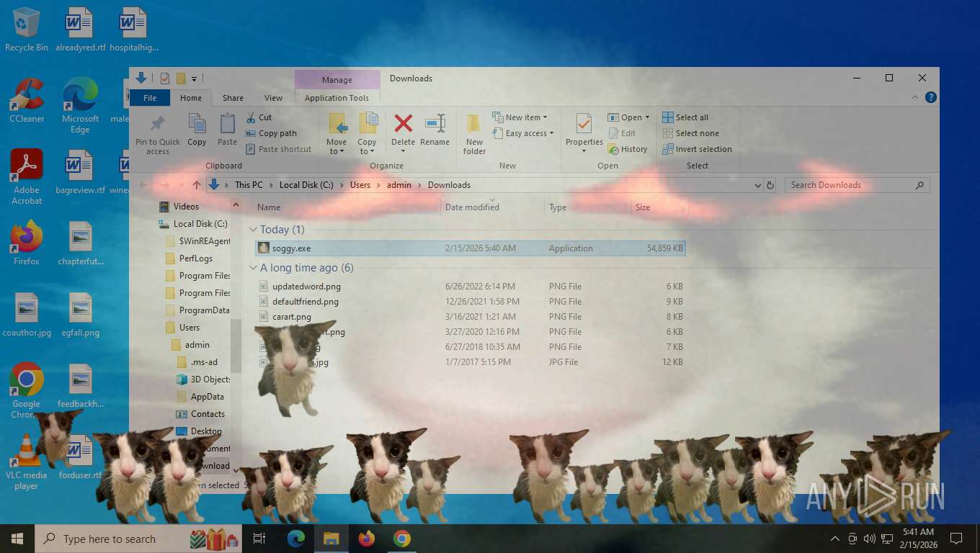Open Quick Access Toolbar customize dropdown
980x553 pixels.
click(x=195, y=78)
